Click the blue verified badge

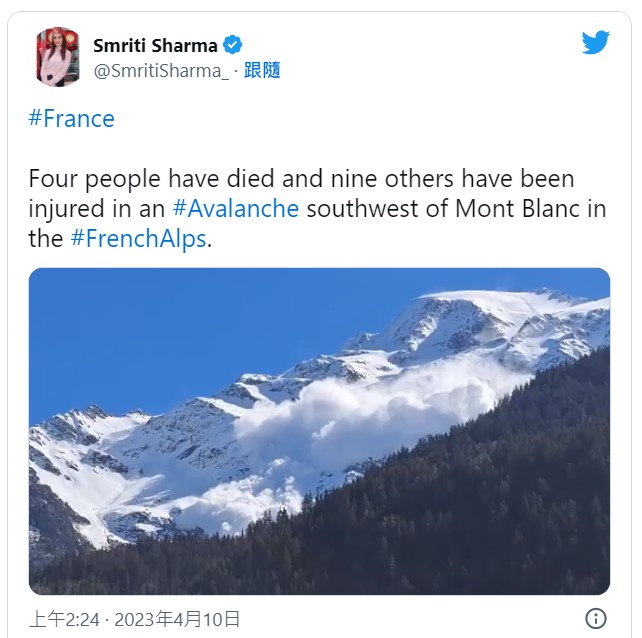coord(233,45)
